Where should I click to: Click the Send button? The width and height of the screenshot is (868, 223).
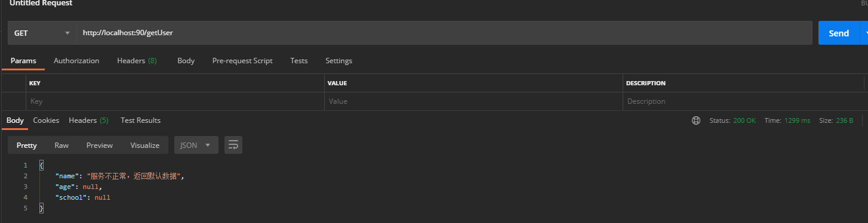tap(839, 33)
